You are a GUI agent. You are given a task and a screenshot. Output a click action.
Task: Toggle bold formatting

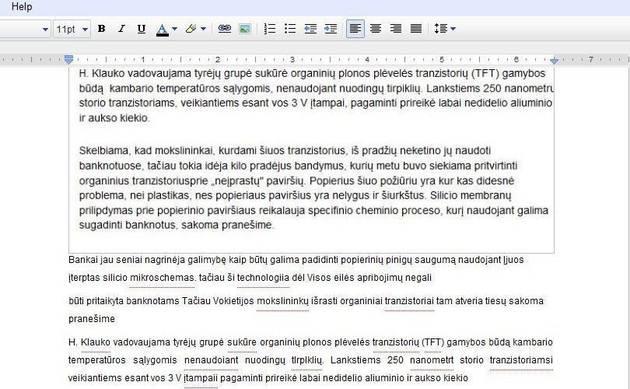(102, 29)
